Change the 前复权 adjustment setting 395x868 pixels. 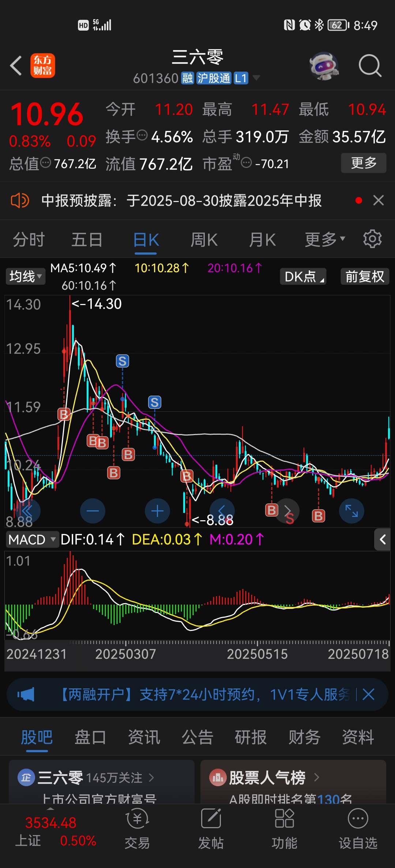coord(365,277)
